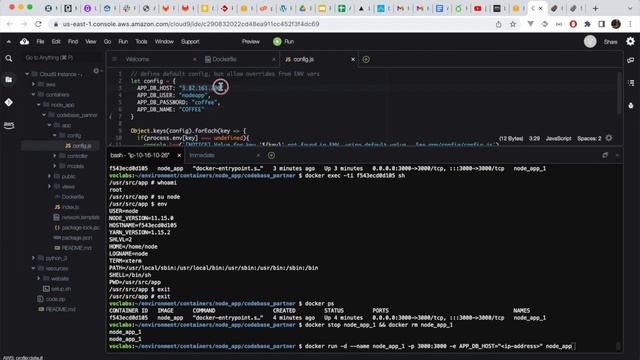The image size is (640, 360).
Task: Open the Chrome tab search dropdown
Action: 630,8
